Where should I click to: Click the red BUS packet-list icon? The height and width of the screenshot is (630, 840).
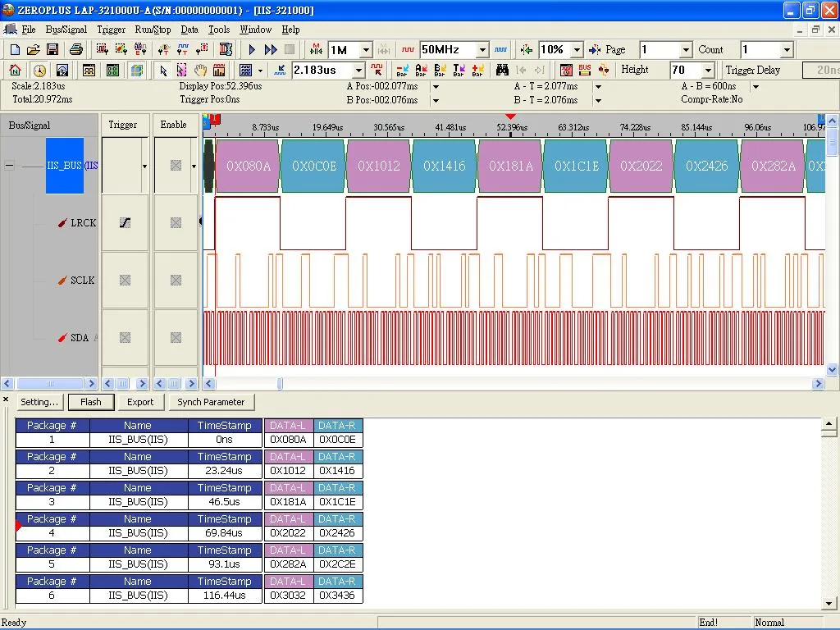click(584, 71)
